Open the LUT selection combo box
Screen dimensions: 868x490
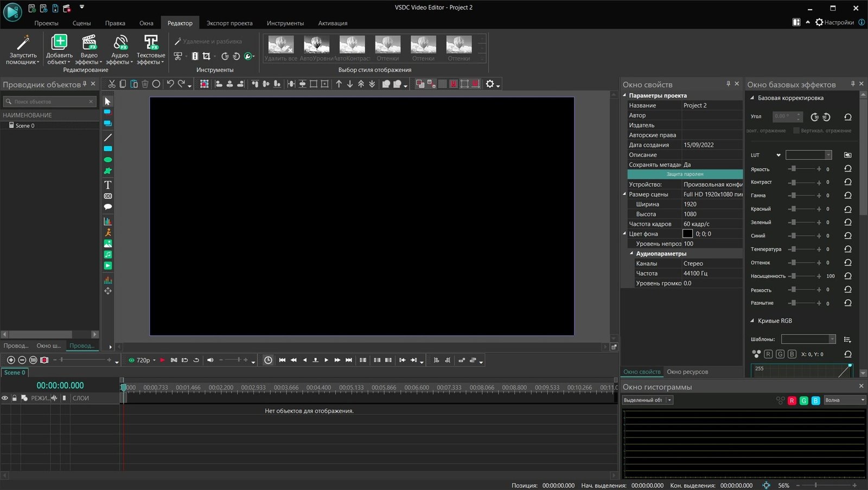(809, 155)
